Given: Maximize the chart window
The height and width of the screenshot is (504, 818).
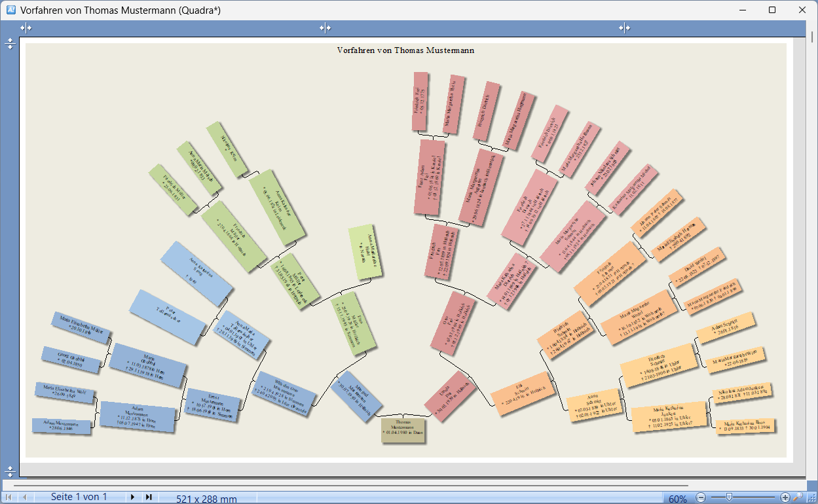Looking at the screenshot, I should pyautogui.click(x=772, y=10).
